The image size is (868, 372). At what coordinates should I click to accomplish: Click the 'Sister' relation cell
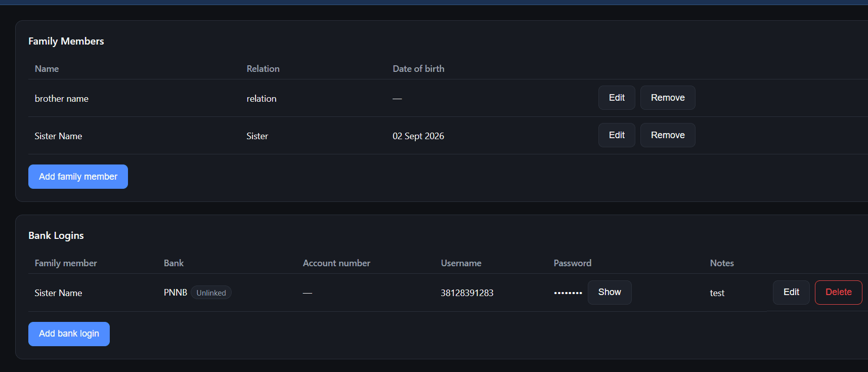tap(257, 136)
